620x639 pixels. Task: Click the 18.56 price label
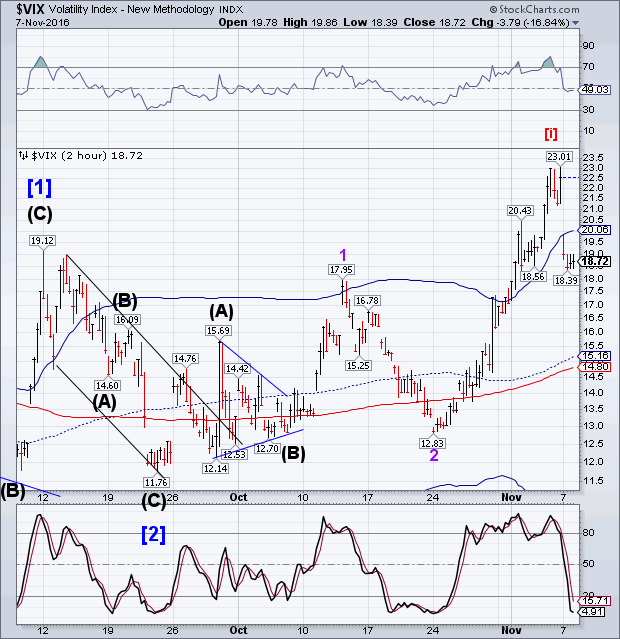(533, 276)
